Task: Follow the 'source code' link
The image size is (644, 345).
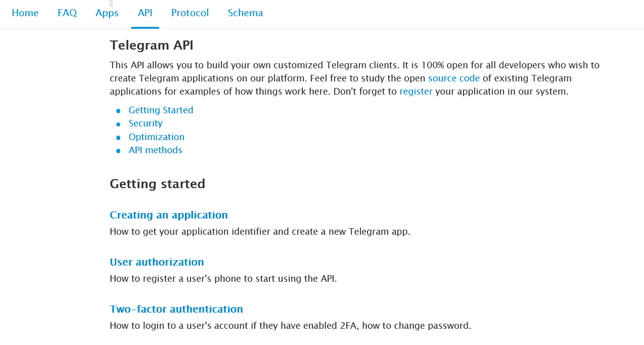Action: tap(454, 78)
